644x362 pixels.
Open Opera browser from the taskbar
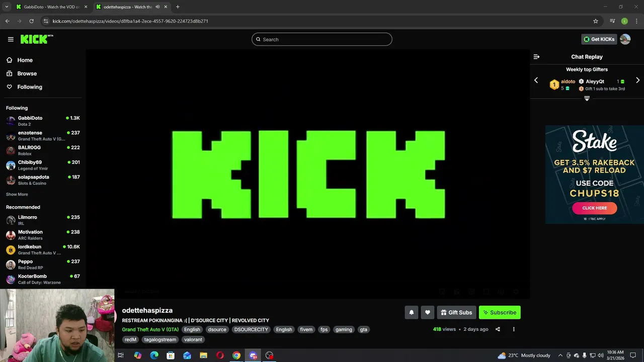tap(220, 355)
